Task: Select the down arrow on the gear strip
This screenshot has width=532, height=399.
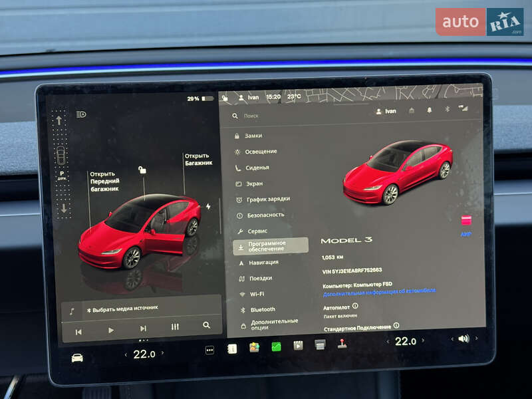Action: pyautogui.click(x=64, y=208)
